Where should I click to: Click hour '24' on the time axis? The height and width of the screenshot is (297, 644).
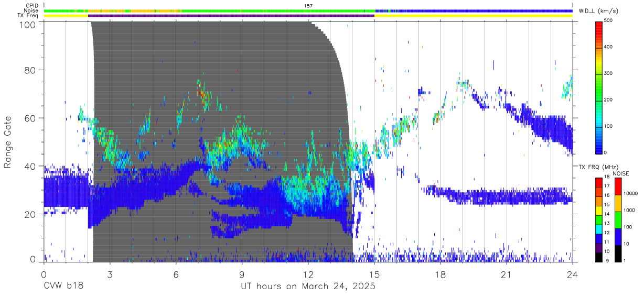click(x=573, y=274)
